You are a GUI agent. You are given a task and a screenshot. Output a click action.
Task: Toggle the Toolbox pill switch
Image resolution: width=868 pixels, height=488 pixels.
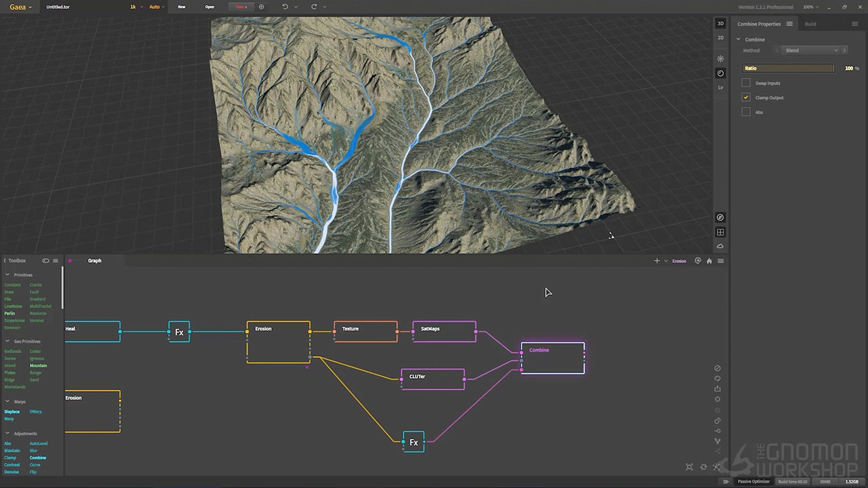pyautogui.click(x=45, y=260)
